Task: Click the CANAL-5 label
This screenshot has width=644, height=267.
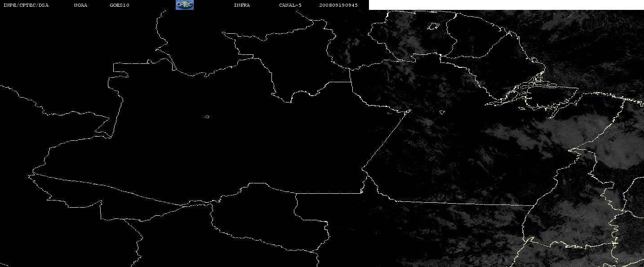Action: coord(290,5)
